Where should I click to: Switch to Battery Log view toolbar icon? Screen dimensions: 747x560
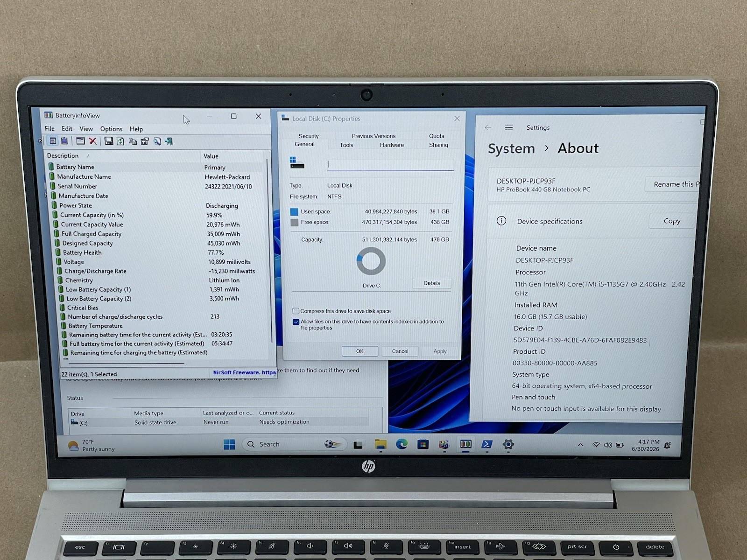click(x=64, y=141)
